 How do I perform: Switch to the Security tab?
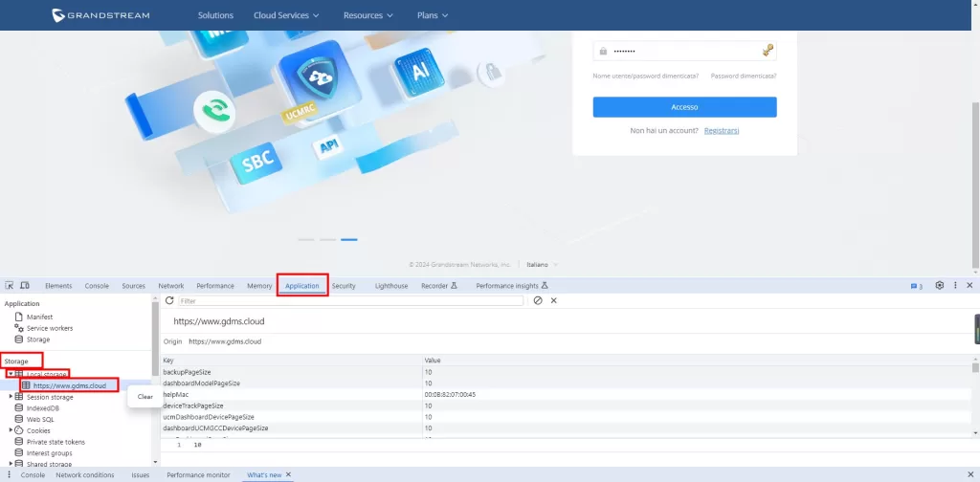click(344, 286)
